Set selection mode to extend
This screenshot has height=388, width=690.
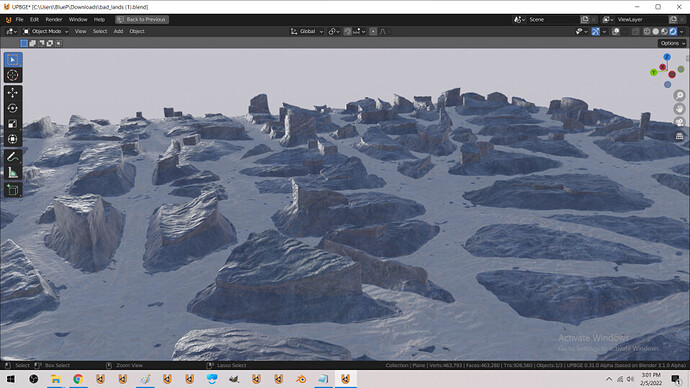[33, 43]
